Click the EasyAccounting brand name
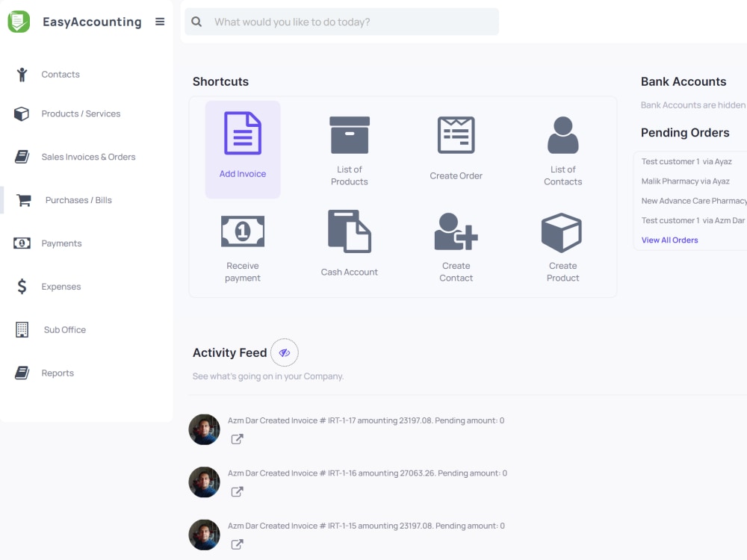Screen dimensions: 747x560 pos(92,22)
